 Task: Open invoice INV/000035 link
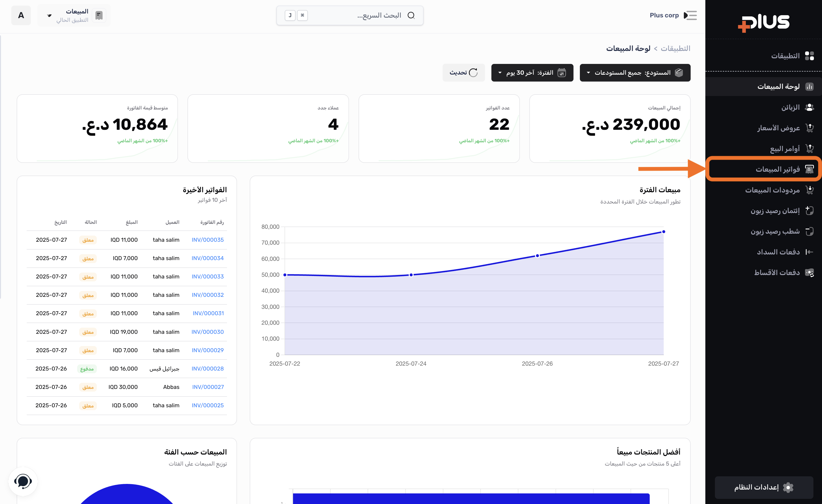[x=208, y=240]
